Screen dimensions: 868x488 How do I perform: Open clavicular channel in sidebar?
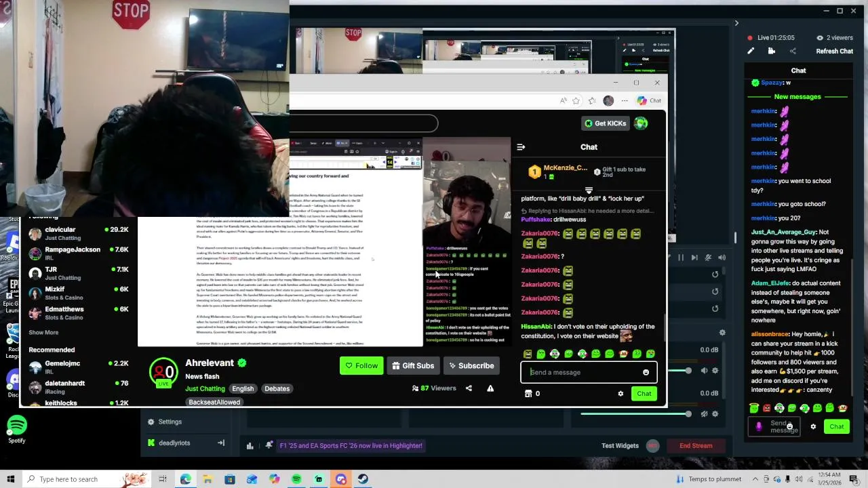point(79,233)
